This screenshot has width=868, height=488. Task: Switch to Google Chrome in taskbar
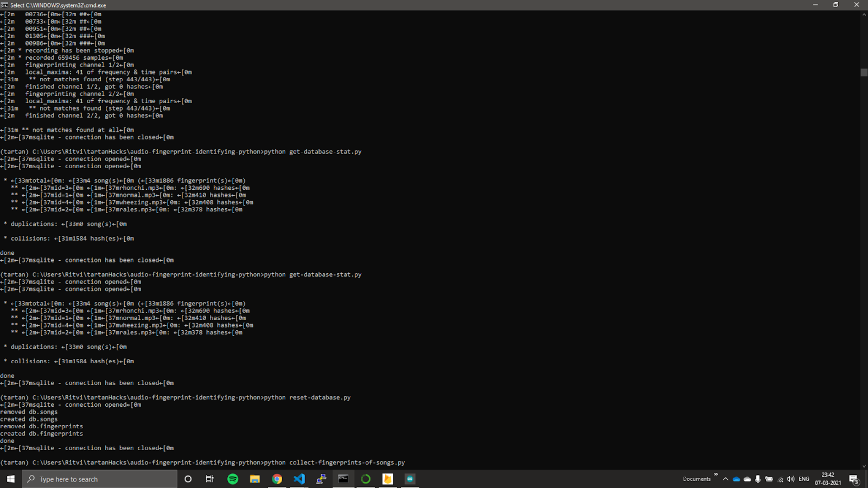277,479
